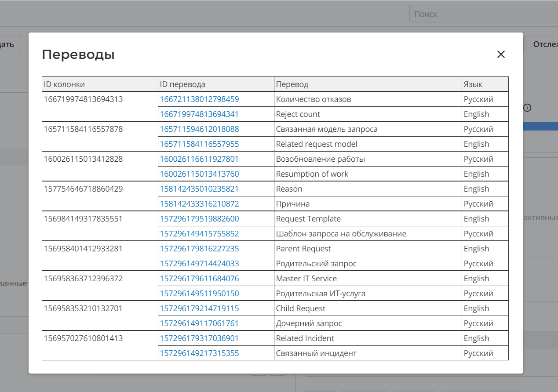
Task: Close the Переводы dialog with X
Action: coord(501,54)
